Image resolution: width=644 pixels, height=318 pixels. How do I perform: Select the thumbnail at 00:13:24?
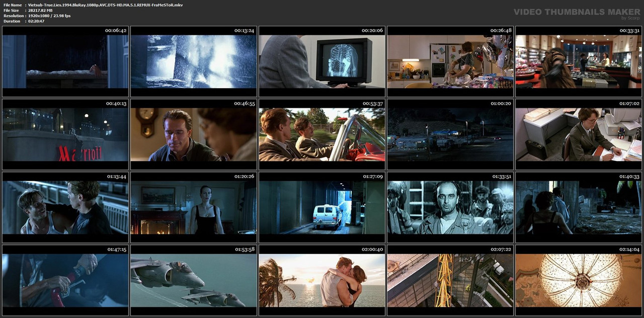(x=194, y=61)
